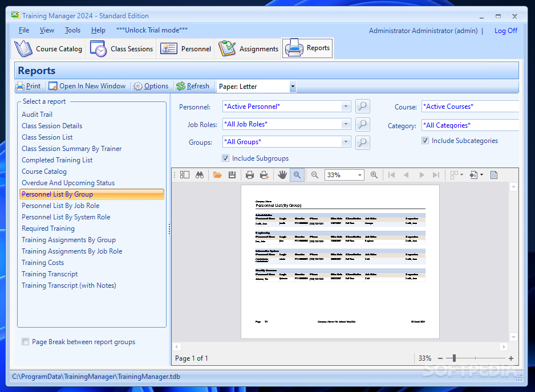The width and height of the screenshot is (535, 392).
Task: Click the print icon in report viewer toolbar
Action: (x=250, y=175)
